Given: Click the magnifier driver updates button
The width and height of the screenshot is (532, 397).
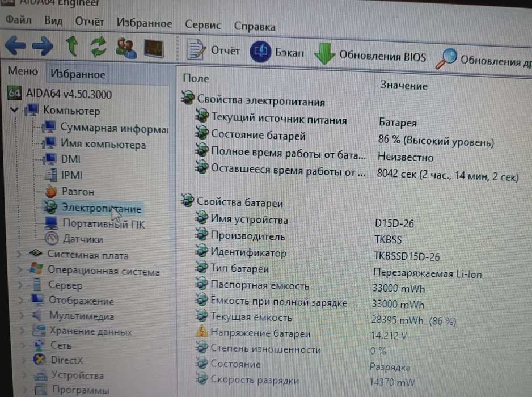Looking at the screenshot, I should 483,59.
